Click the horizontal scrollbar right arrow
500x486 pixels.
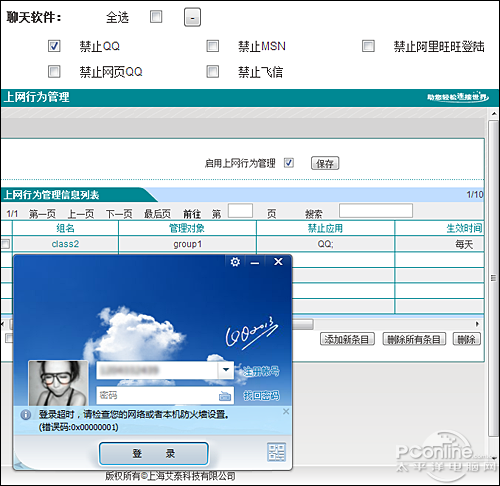click(477, 324)
